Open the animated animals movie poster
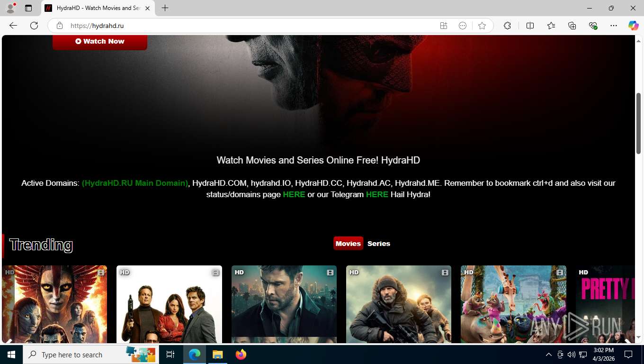This screenshot has width=644, height=364. tap(513, 304)
